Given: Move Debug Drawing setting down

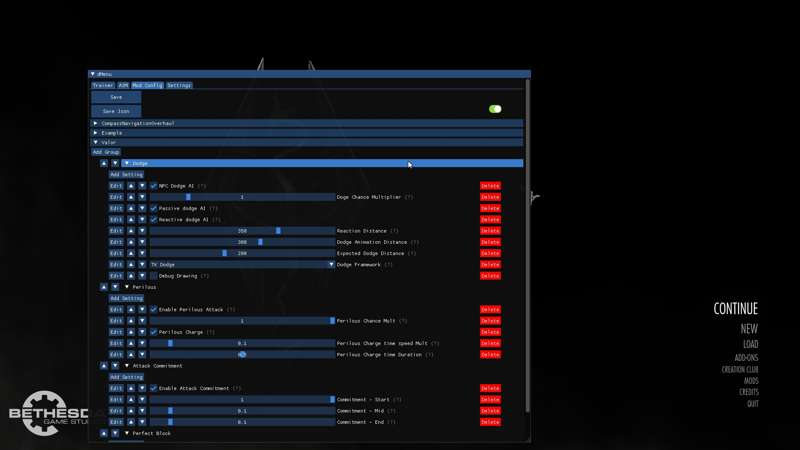Looking at the screenshot, I should point(142,276).
